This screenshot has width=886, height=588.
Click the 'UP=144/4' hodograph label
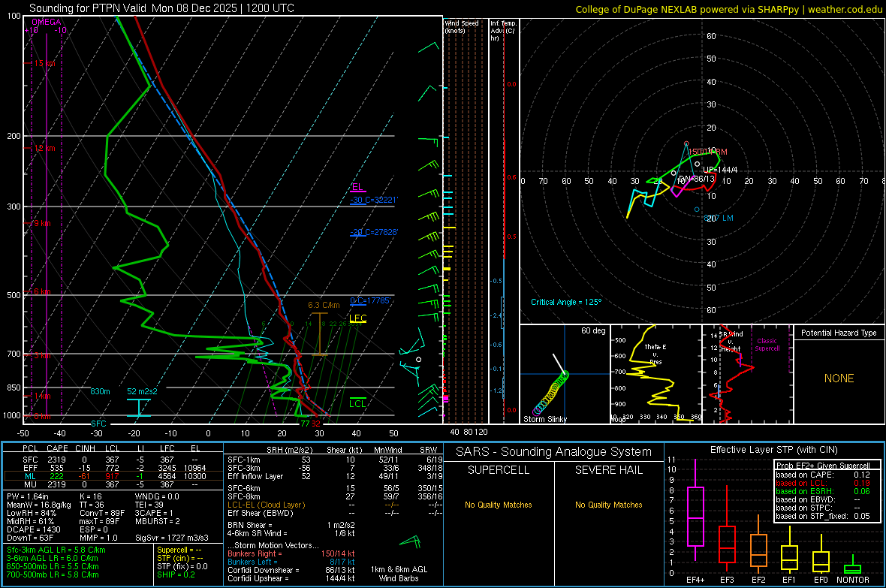coord(720,170)
